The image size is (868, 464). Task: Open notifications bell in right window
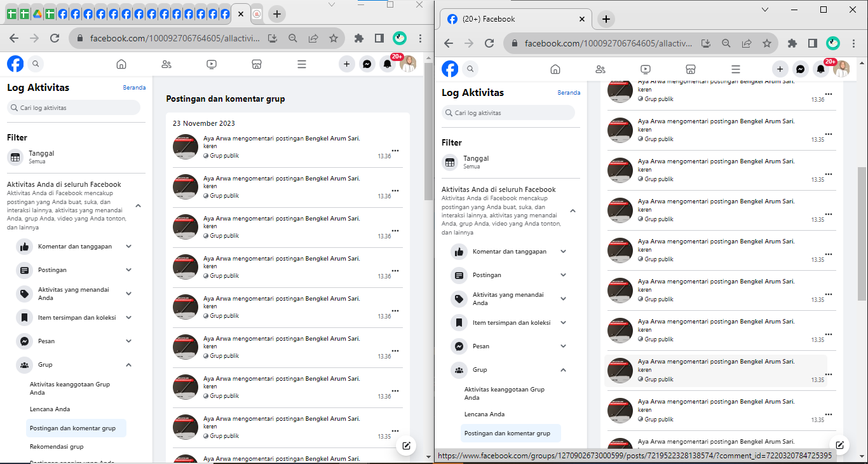pyautogui.click(x=821, y=69)
